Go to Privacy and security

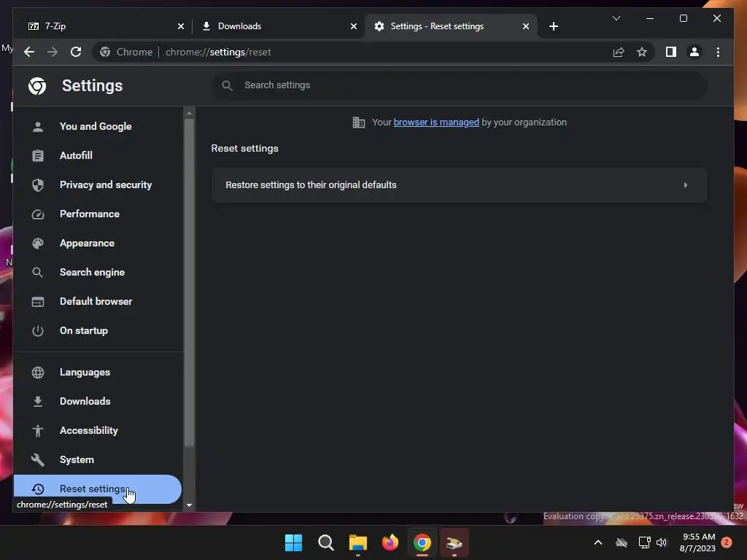[x=98, y=184]
